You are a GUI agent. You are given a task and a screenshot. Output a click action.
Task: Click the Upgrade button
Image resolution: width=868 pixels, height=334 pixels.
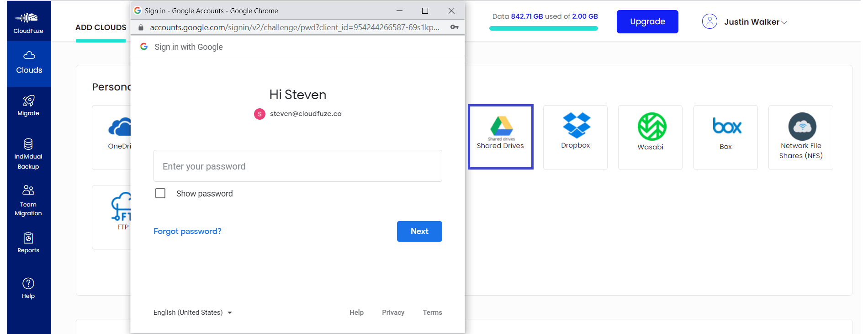[x=647, y=21]
